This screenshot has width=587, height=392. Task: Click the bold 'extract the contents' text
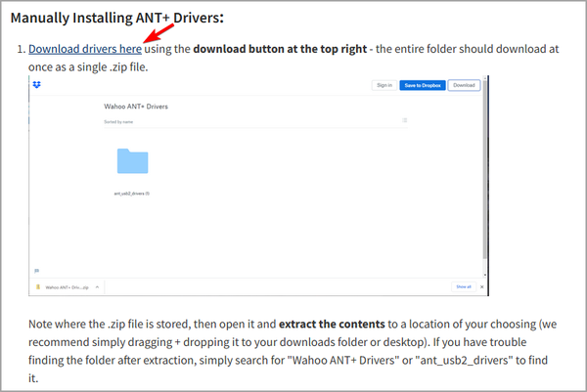[332, 324]
